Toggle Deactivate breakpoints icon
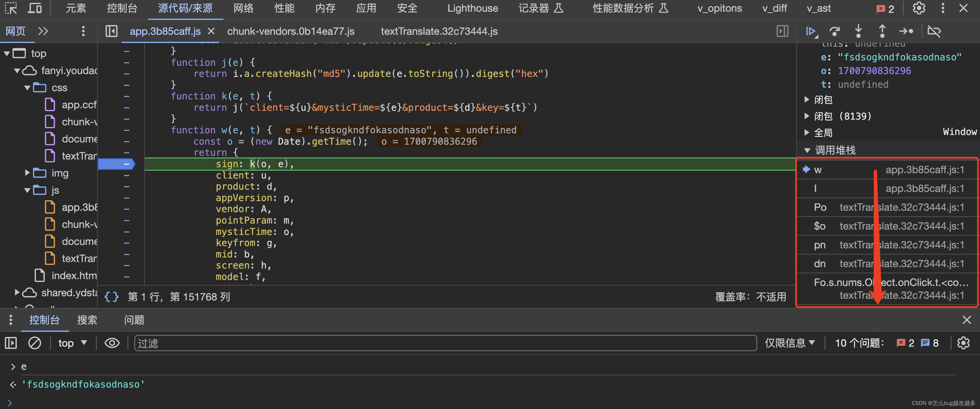Image resolution: width=980 pixels, height=409 pixels. [934, 31]
